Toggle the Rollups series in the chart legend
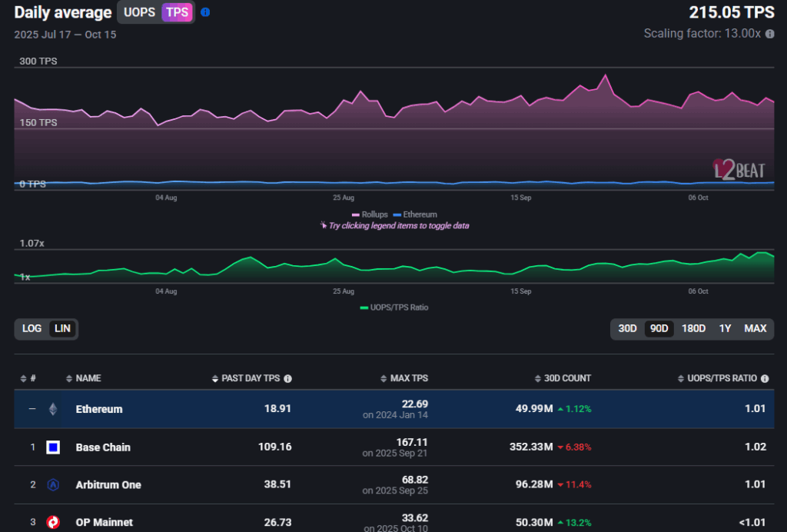 (370, 214)
